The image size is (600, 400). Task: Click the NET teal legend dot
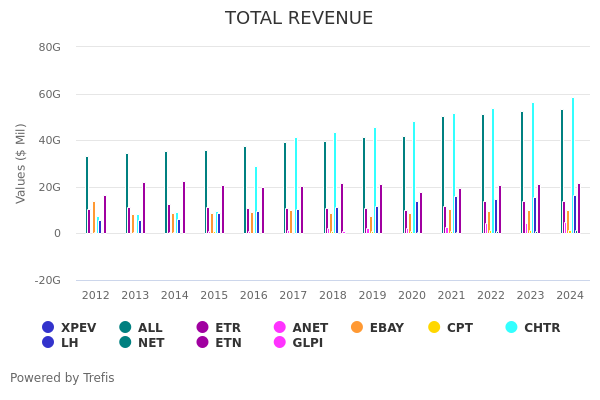[125, 342]
